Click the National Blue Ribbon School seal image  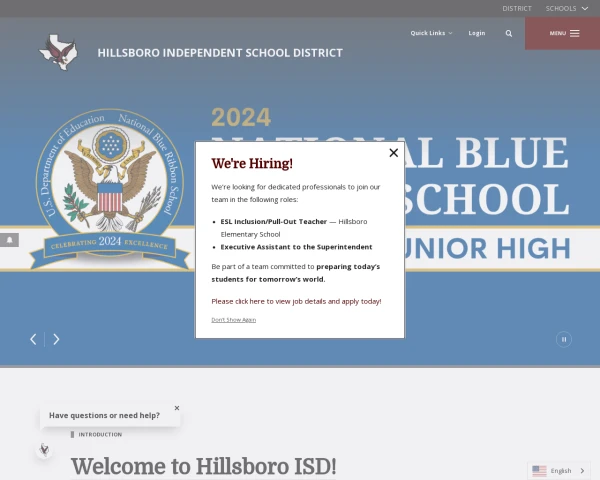pyautogui.click(x=110, y=188)
